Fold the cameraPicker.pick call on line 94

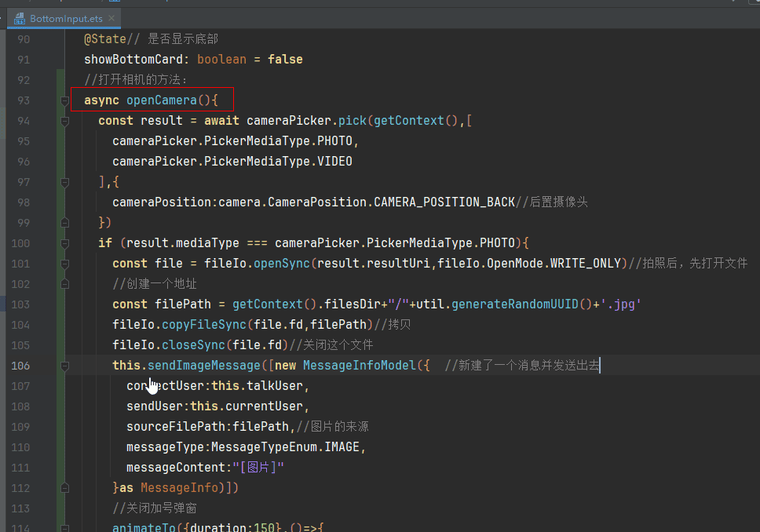click(x=65, y=121)
